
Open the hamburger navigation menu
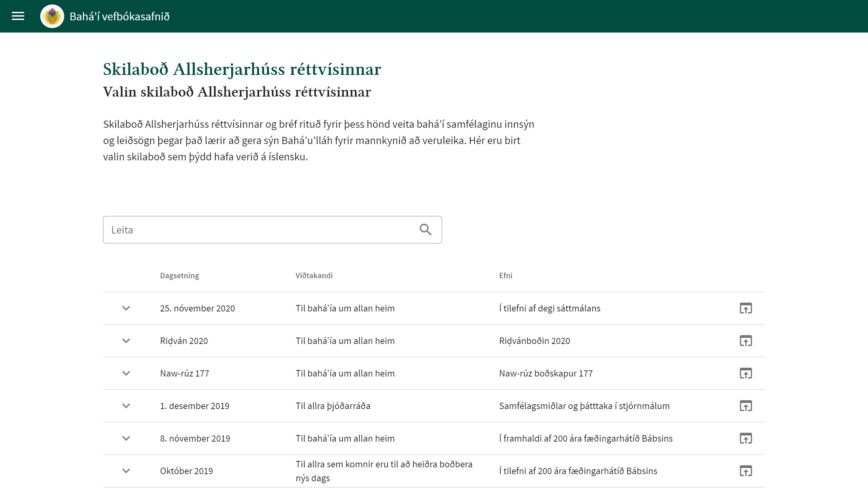[18, 16]
